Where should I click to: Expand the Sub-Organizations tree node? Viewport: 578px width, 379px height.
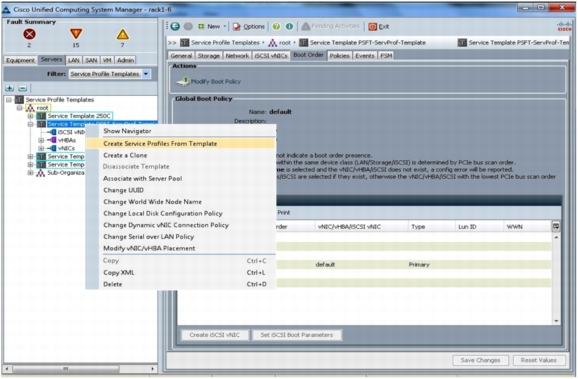tap(30, 173)
